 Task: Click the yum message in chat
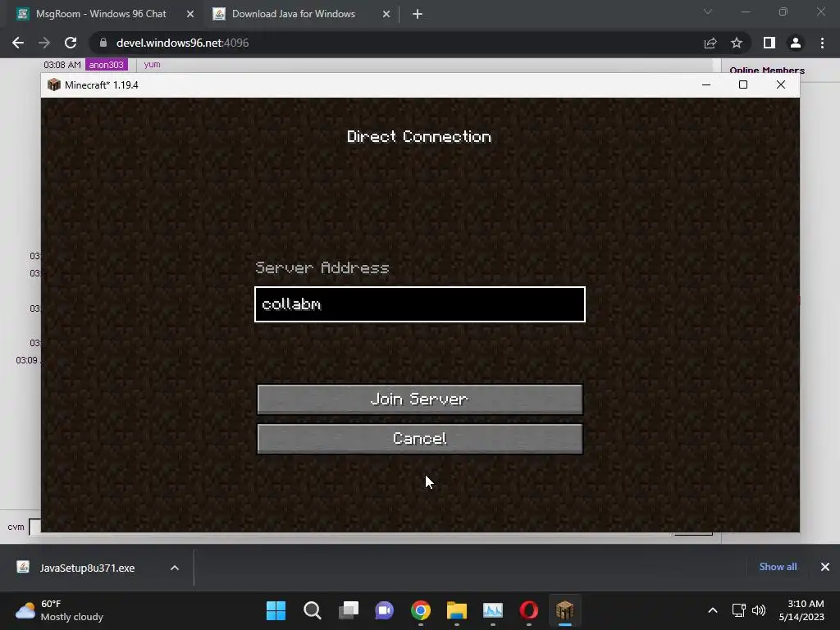[x=152, y=64]
